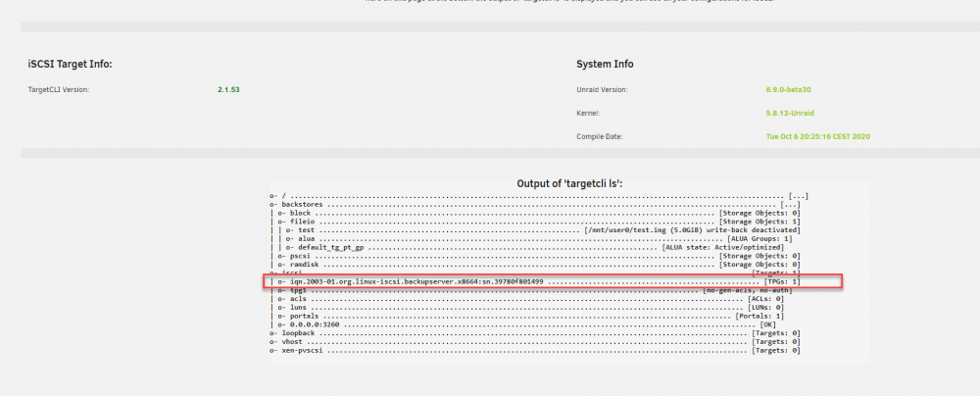Click the 'ALUA Groups: 1' value
Image resolution: width=980 pixels, height=396 pixels.
pos(759,239)
